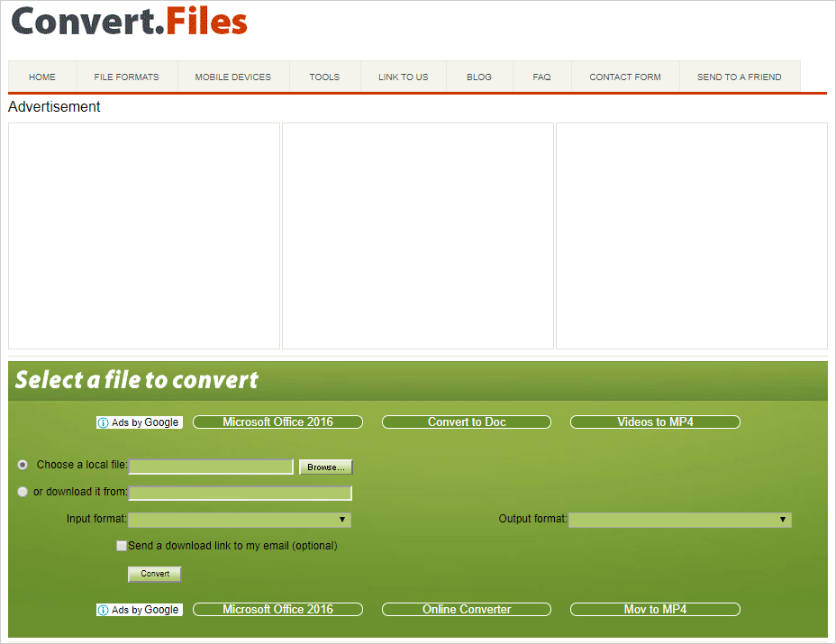The image size is (836, 644).
Task: Click inside the local file path field
Action: 210,467
